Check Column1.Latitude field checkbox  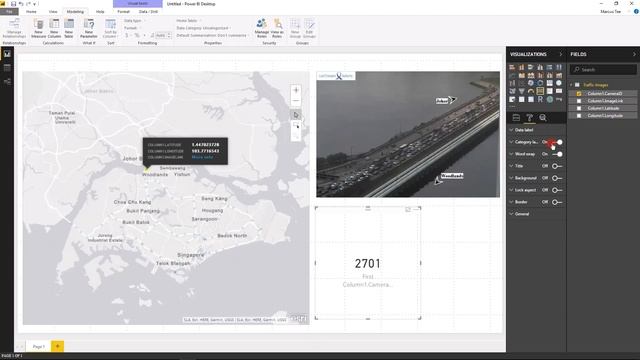[x=579, y=108]
